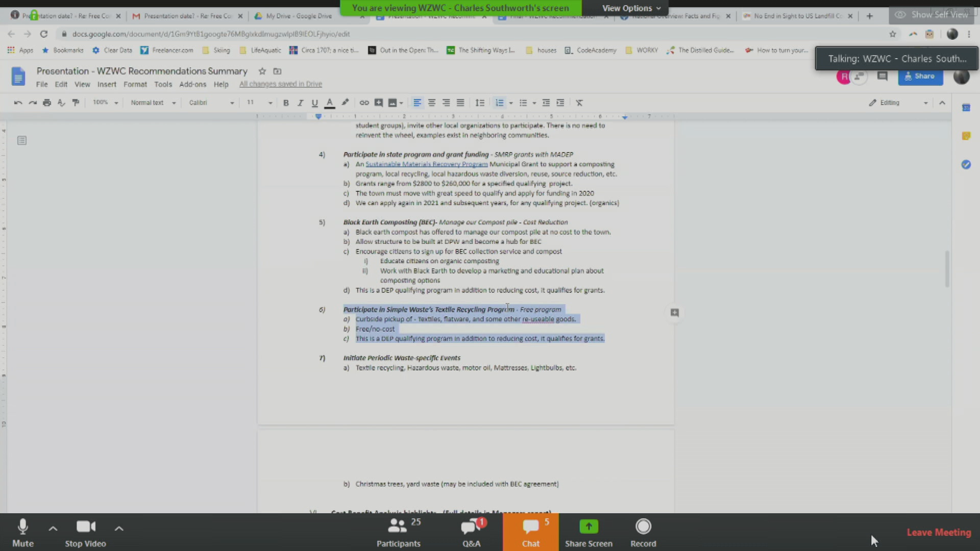
Task: Click the Zoom Mute microphone button
Action: point(23,533)
